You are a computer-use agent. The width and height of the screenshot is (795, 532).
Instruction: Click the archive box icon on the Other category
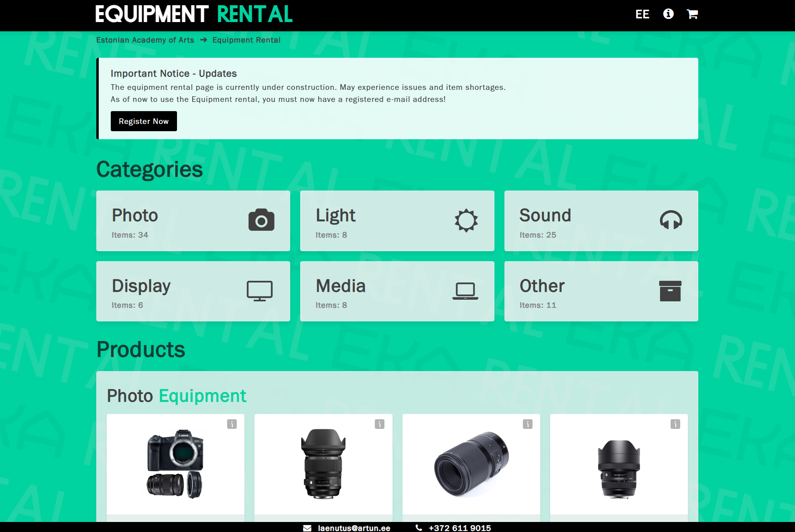pyautogui.click(x=669, y=290)
